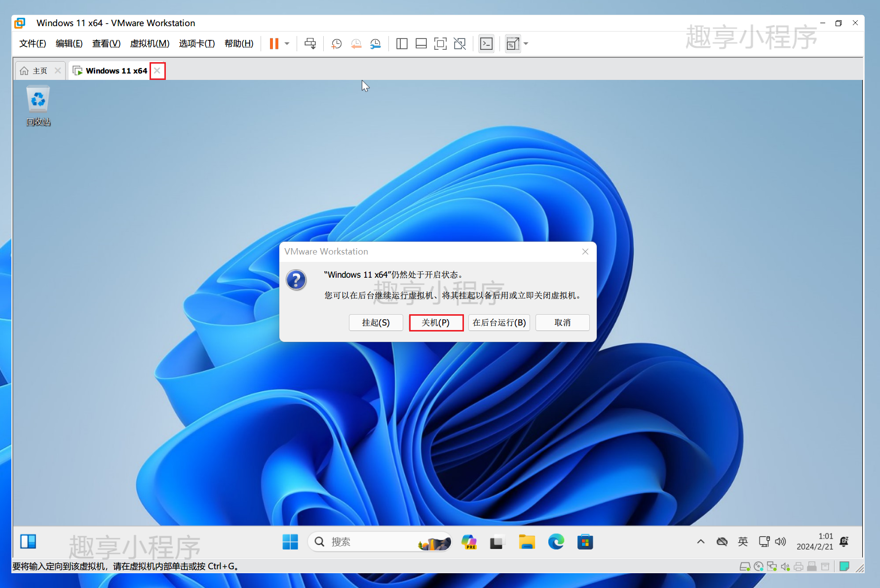Open File Explorer on guest taskbar
880x588 pixels.
point(527,542)
